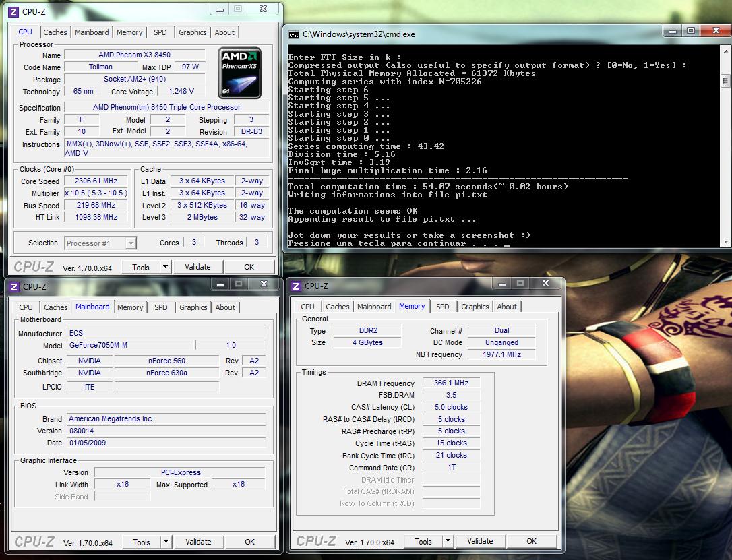Click the NB Frequency value 1977.1 MHz
This screenshot has height=560, width=732.
pyautogui.click(x=502, y=354)
